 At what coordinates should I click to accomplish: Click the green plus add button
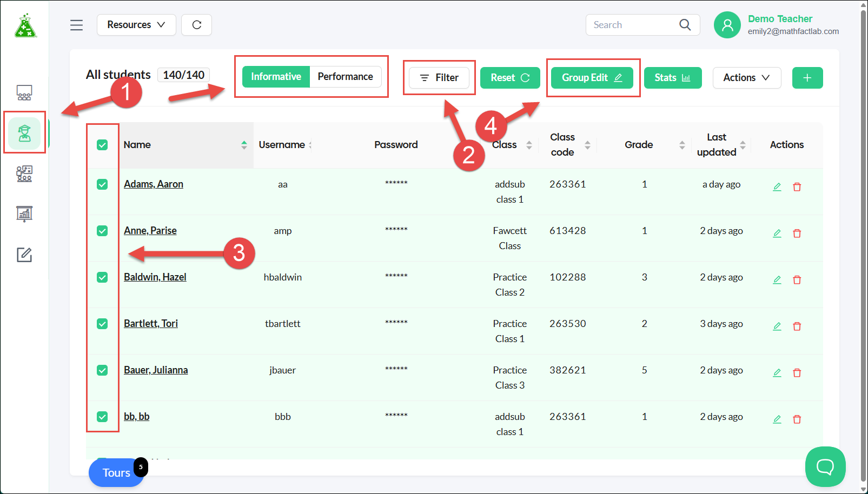click(x=807, y=78)
